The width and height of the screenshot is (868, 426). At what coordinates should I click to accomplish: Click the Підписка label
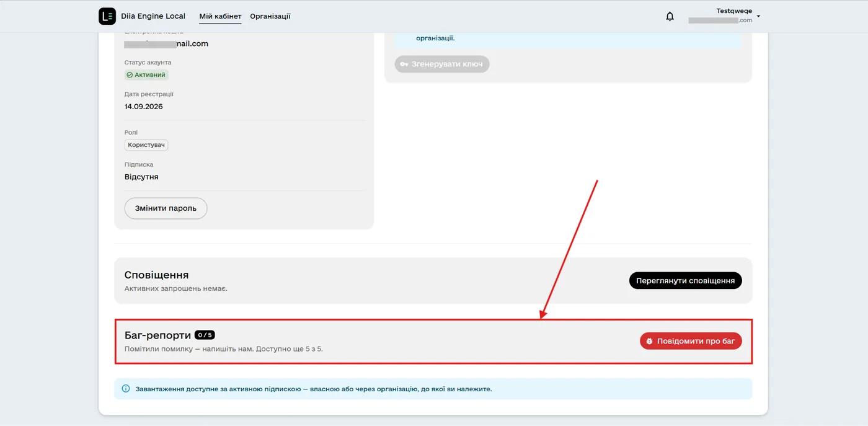tap(139, 164)
